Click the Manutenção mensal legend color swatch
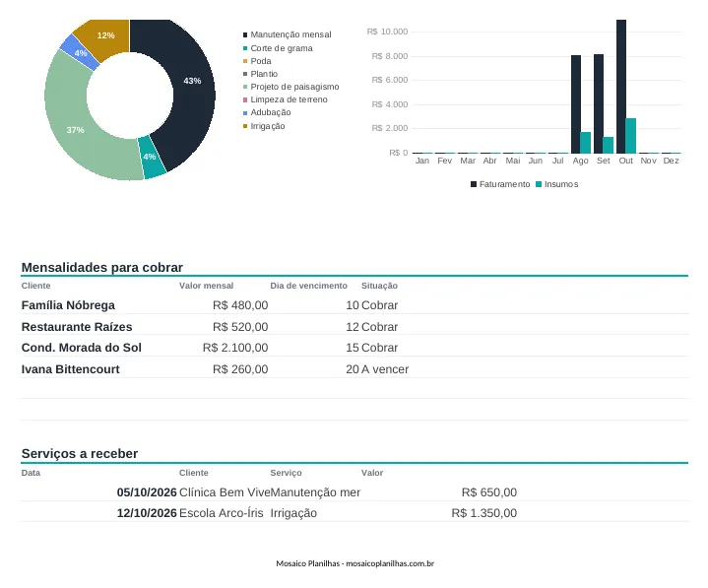The width and height of the screenshot is (708, 588). click(245, 34)
